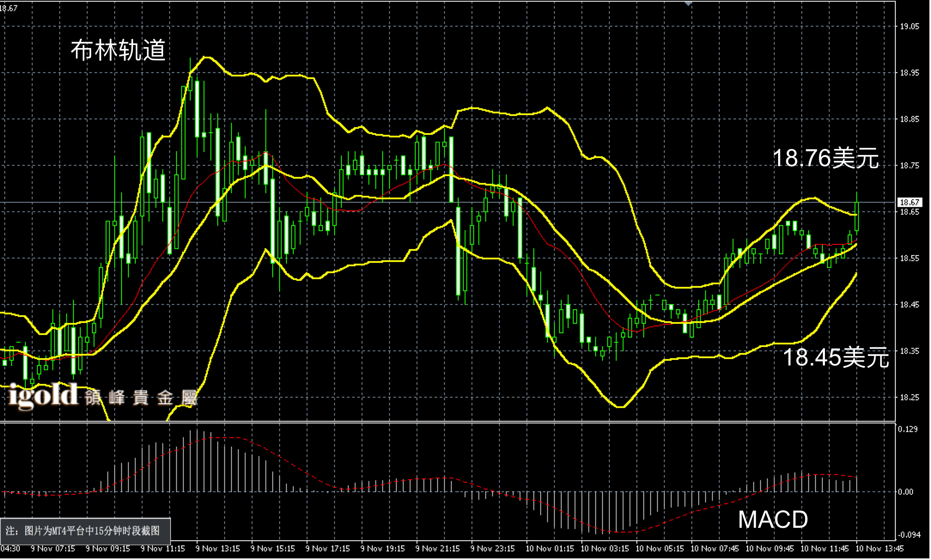Image resolution: width=931 pixels, height=560 pixels.
Task: Select the 18.76美元 resistance label
Action: [x=825, y=158]
